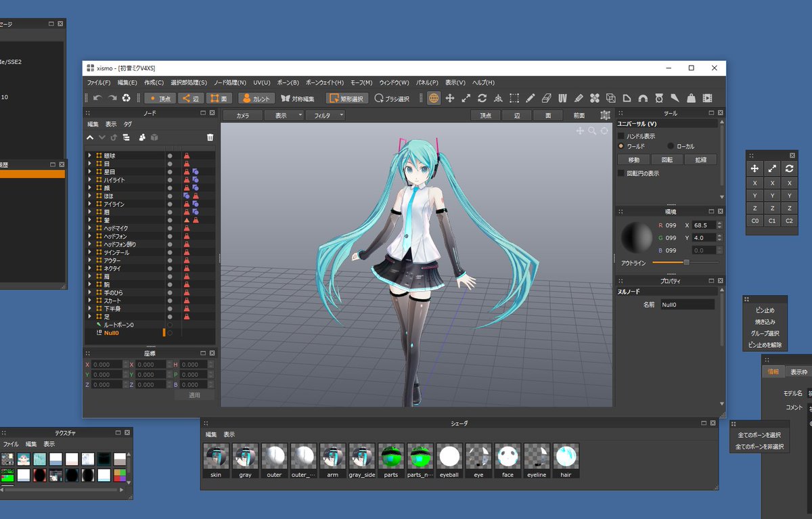Expand the ツインテール node
The image size is (812, 519).
tap(90, 252)
